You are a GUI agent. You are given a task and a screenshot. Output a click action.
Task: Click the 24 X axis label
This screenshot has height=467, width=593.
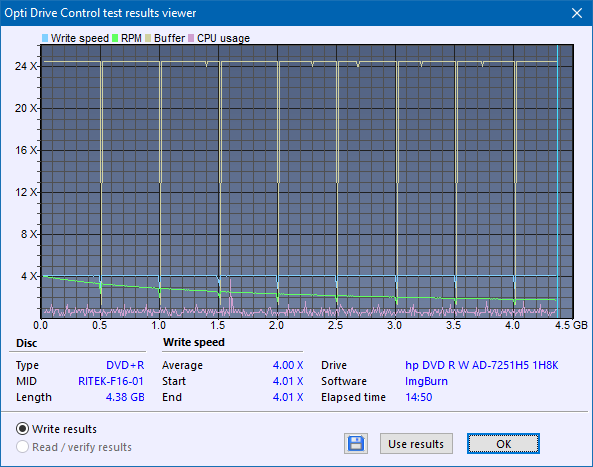(26, 66)
